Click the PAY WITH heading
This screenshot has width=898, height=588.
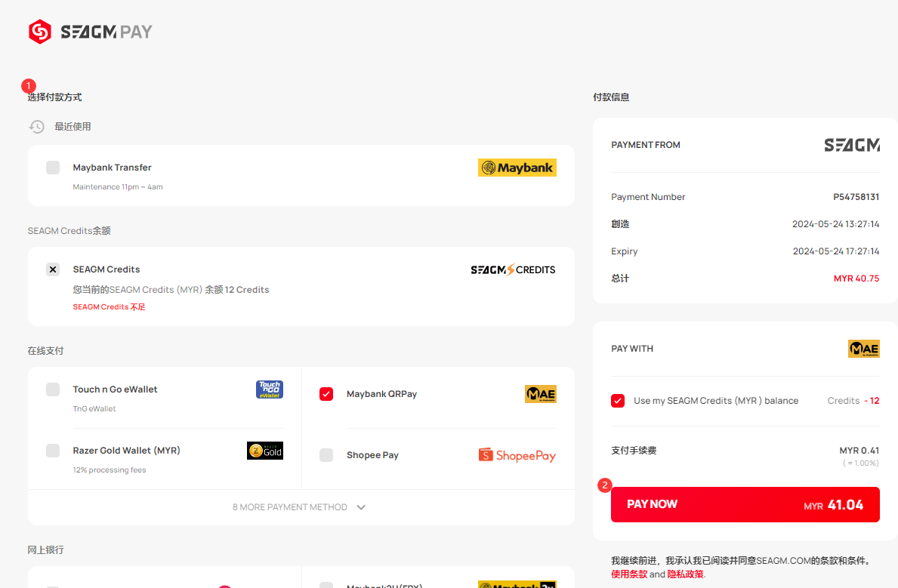tap(632, 349)
